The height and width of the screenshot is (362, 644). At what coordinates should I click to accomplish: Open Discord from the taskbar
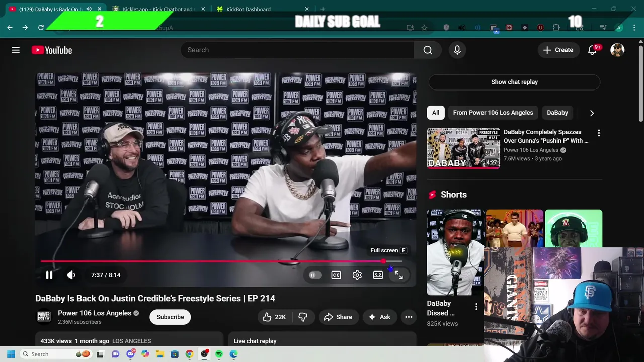coord(131,354)
